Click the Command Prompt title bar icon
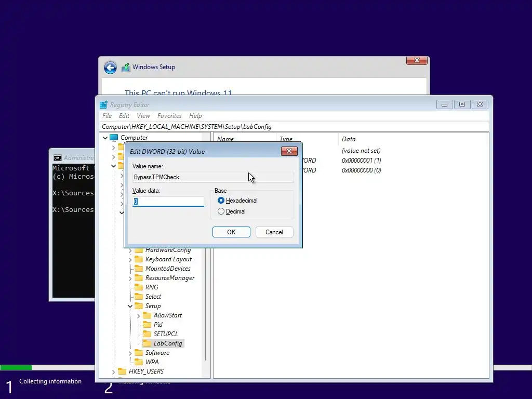Image resolution: width=532 pixels, height=399 pixels. 57,158
